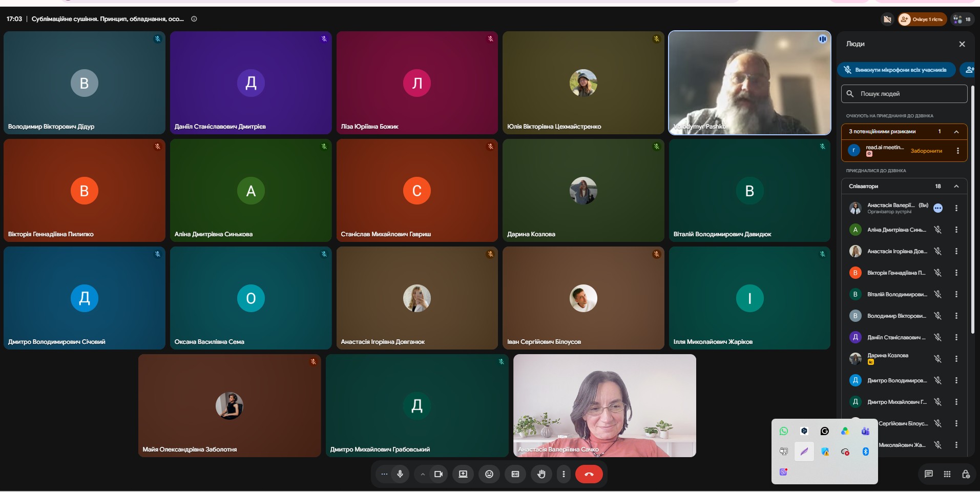Toggle the microphone in the call toolbar
The height and width of the screenshot is (492, 980).
[x=400, y=474]
